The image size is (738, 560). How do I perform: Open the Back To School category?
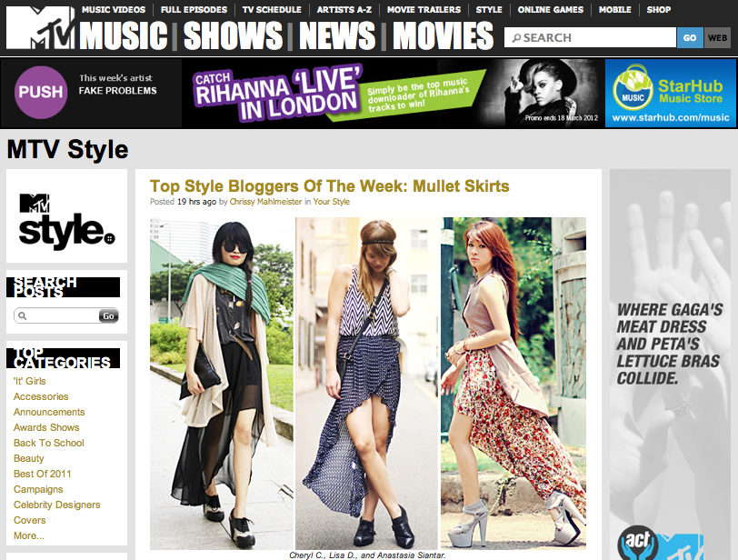(48, 444)
